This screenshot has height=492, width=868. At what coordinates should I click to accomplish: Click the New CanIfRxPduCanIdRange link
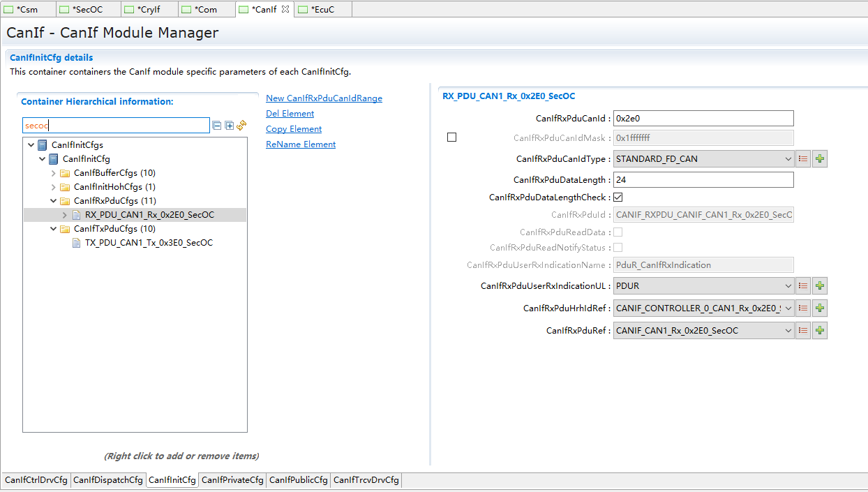pyautogui.click(x=324, y=98)
